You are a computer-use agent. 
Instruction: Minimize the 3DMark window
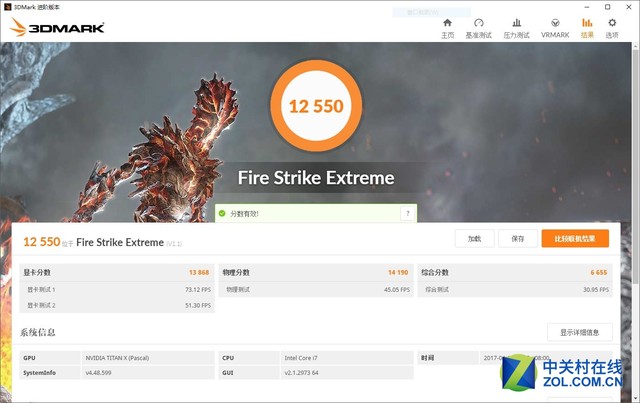(587, 7)
